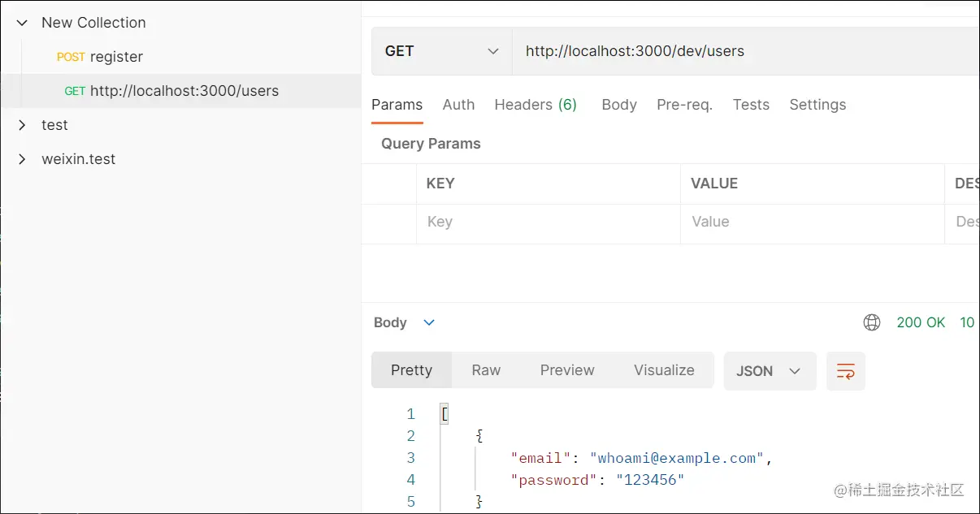Open the GET method dropdown
This screenshot has width=980, height=514.
(x=441, y=51)
